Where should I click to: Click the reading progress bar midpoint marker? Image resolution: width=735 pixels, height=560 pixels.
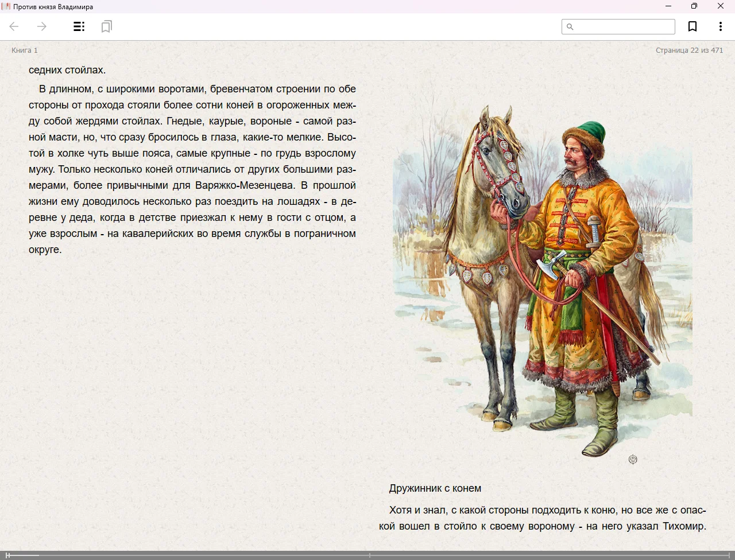pos(369,555)
